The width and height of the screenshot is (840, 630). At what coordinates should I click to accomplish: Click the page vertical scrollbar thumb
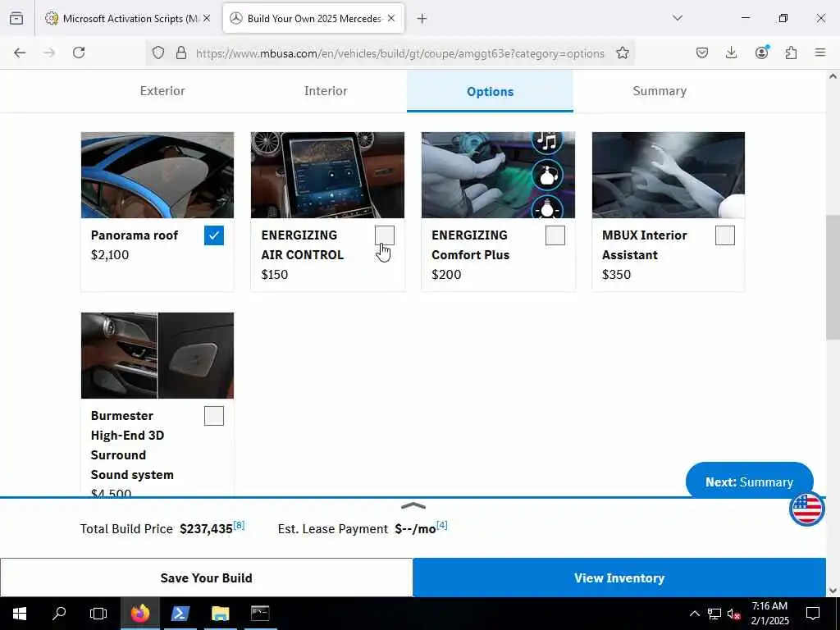coord(833,277)
